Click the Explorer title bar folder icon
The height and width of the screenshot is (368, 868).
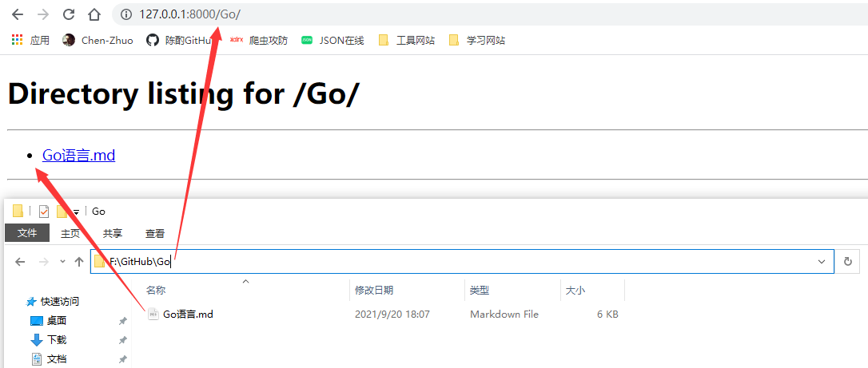click(x=18, y=211)
